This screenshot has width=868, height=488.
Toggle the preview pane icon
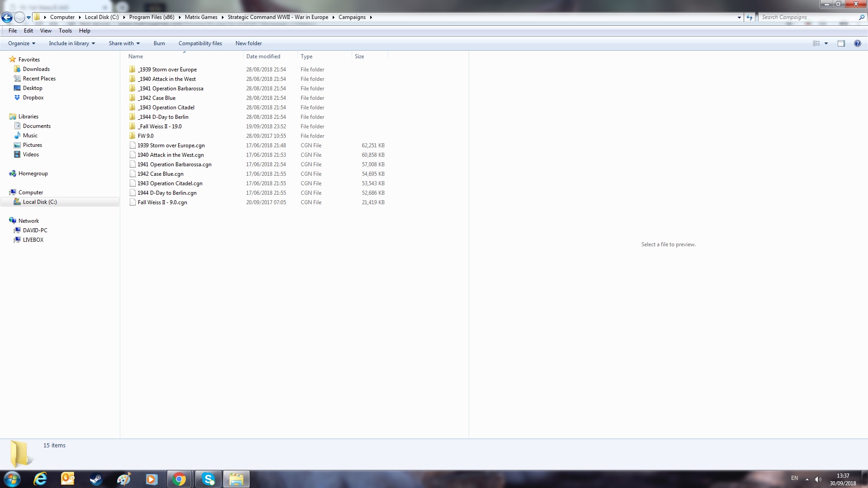coord(841,43)
